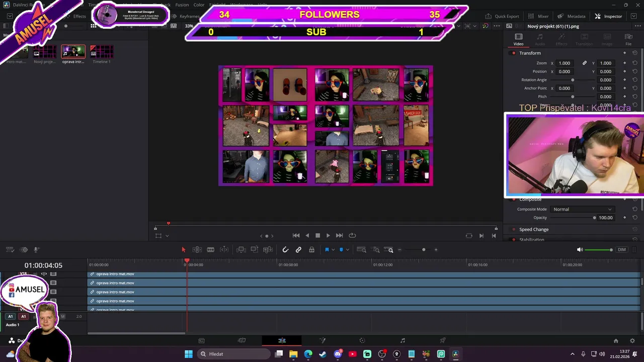Viewport: 644px width, 362px height.
Task: Toggle the Linked Selection chain icon
Action: point(298,249)
